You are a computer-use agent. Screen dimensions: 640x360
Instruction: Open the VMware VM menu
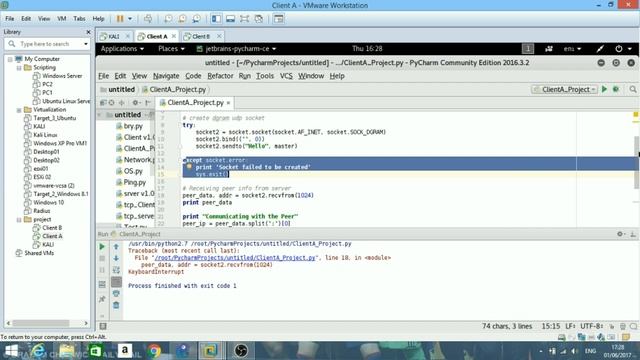coord(62,19)
